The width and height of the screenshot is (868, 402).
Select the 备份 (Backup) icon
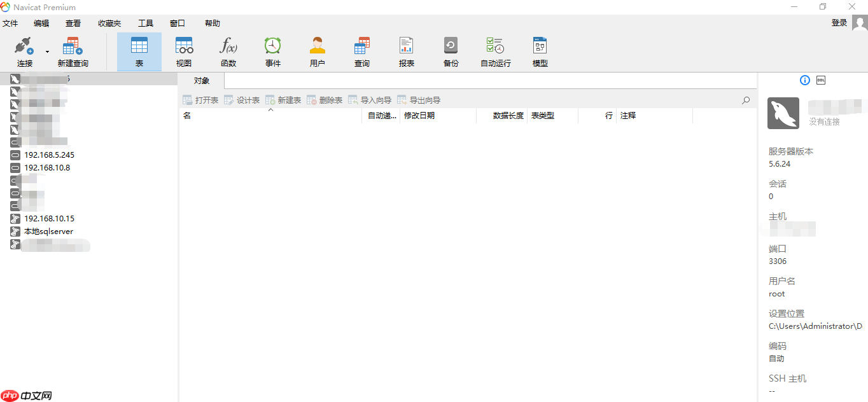[x=451, y=51]
